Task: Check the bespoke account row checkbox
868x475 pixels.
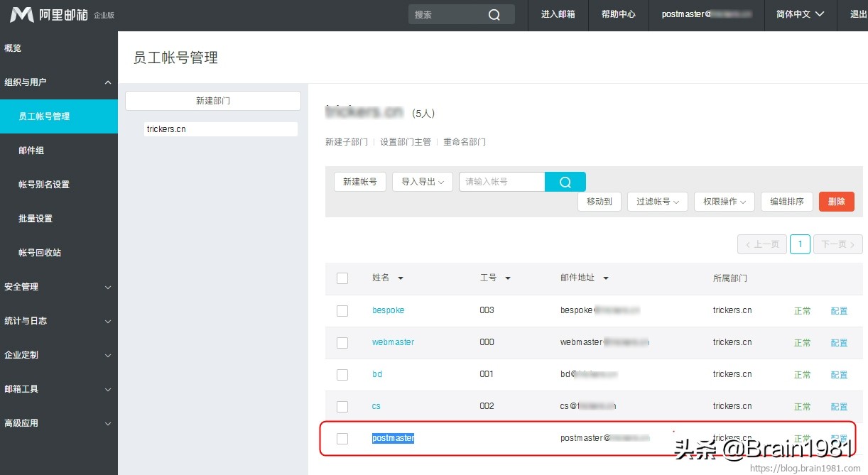Action: pyautogui.click(x=342, y=310)
